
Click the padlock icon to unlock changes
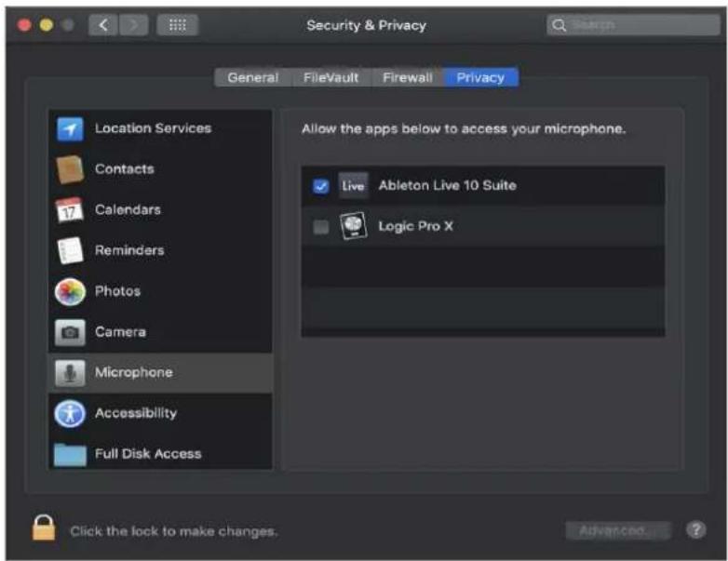pyautogui.click(x=44, y=528)
